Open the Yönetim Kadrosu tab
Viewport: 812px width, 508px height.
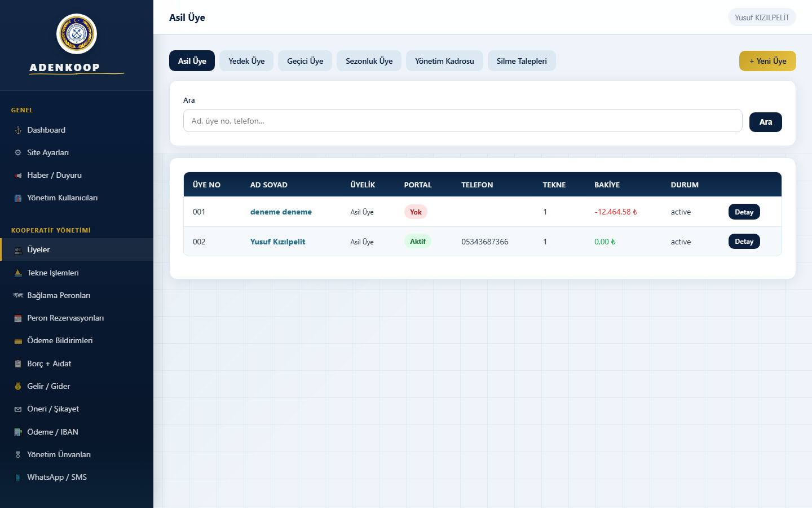[x=444, y=61]
